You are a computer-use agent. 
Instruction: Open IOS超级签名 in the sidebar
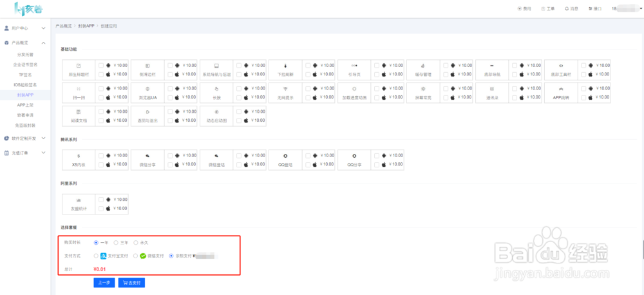[25, 84]
